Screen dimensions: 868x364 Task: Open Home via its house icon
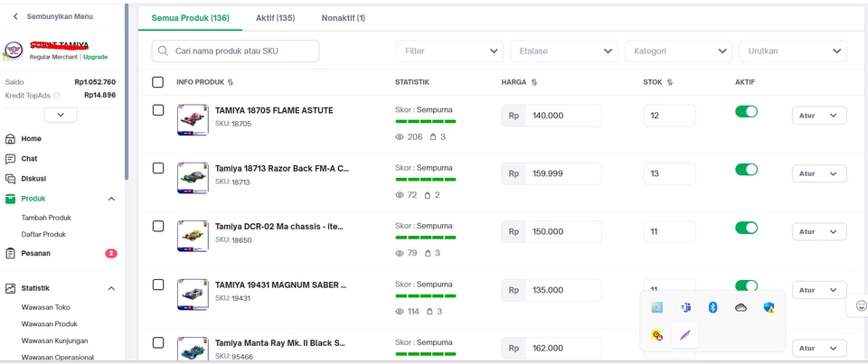[x=10, y=138]
